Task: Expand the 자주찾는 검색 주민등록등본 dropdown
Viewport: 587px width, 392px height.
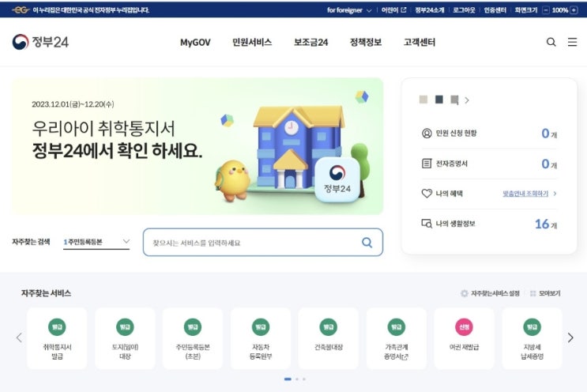Action: 96,242
